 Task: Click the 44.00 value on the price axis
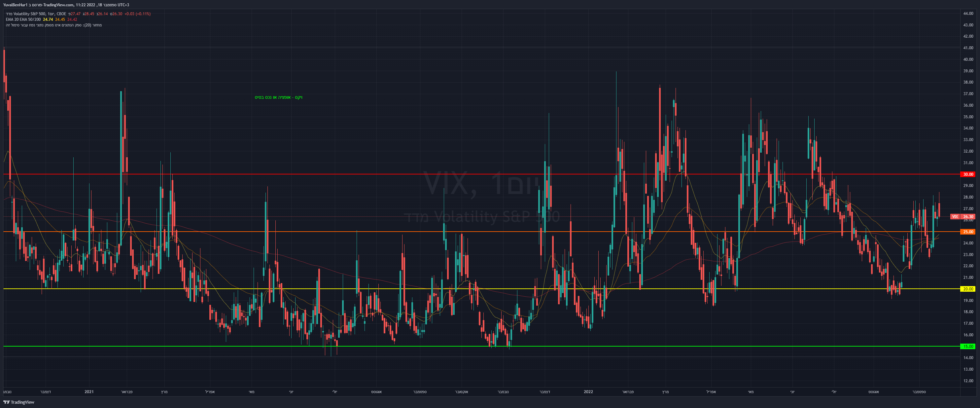pyautogui.click(x=968, y=13)
